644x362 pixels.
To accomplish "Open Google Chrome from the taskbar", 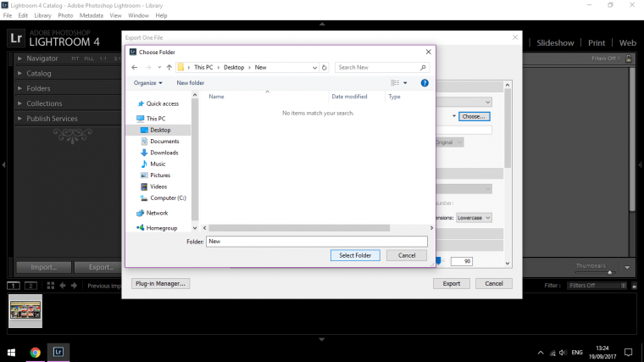I will pos(36,352).
